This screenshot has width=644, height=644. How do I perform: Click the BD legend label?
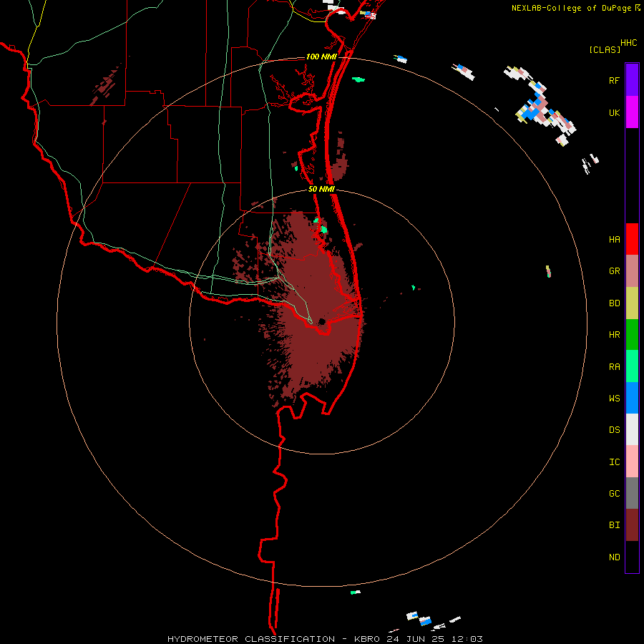tap(614, 303)
